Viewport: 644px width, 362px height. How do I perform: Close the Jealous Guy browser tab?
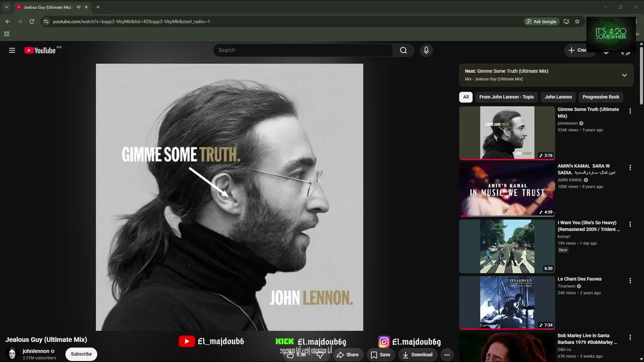point(87,7)
